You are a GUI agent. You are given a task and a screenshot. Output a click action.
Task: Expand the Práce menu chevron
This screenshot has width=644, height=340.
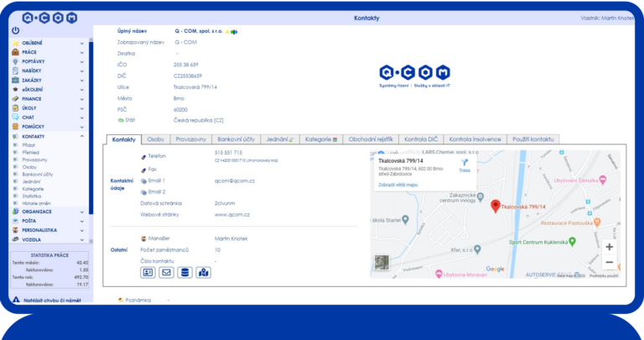coord(81,53)
